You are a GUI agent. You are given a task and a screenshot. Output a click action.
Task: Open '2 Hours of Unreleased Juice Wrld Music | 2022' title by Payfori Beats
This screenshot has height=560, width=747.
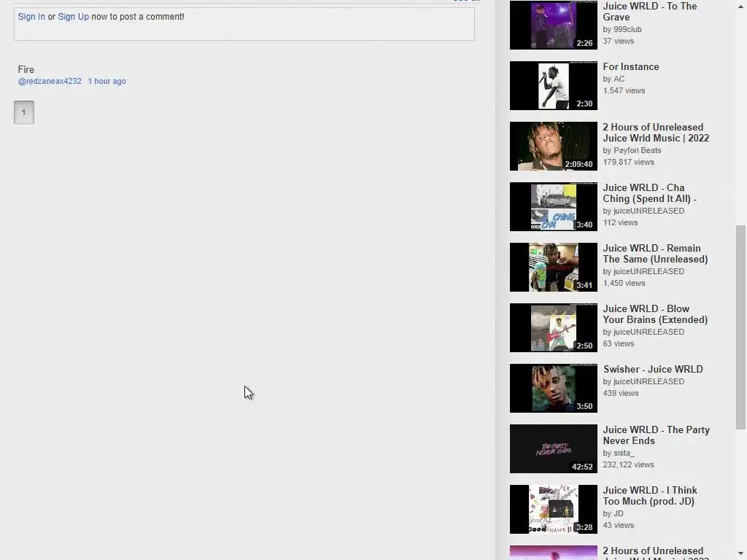tap(656, 133)
